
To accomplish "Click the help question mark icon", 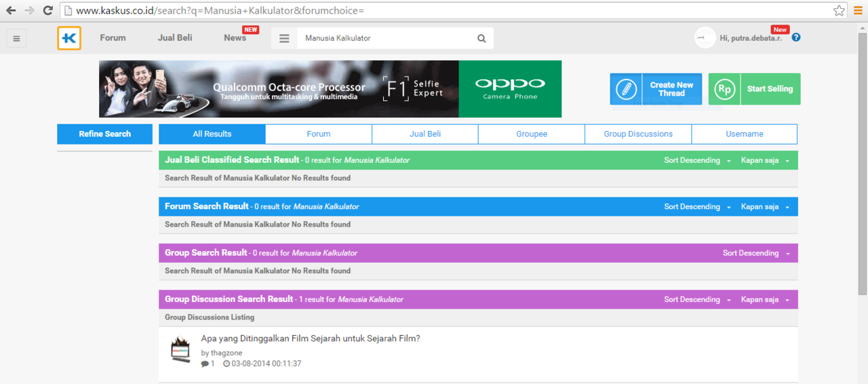I will coord(796,37).
